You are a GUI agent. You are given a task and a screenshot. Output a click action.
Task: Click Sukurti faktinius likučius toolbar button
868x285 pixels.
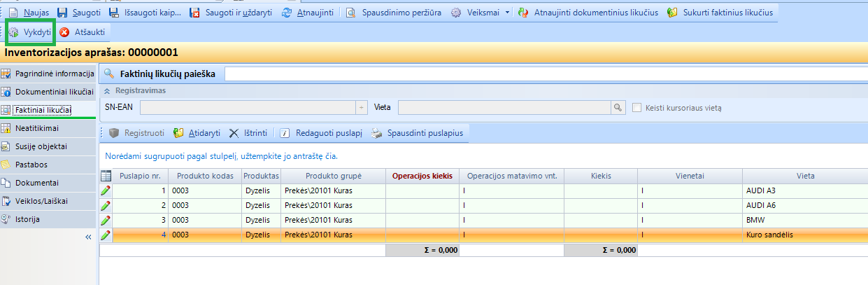(x=719, y=13)
